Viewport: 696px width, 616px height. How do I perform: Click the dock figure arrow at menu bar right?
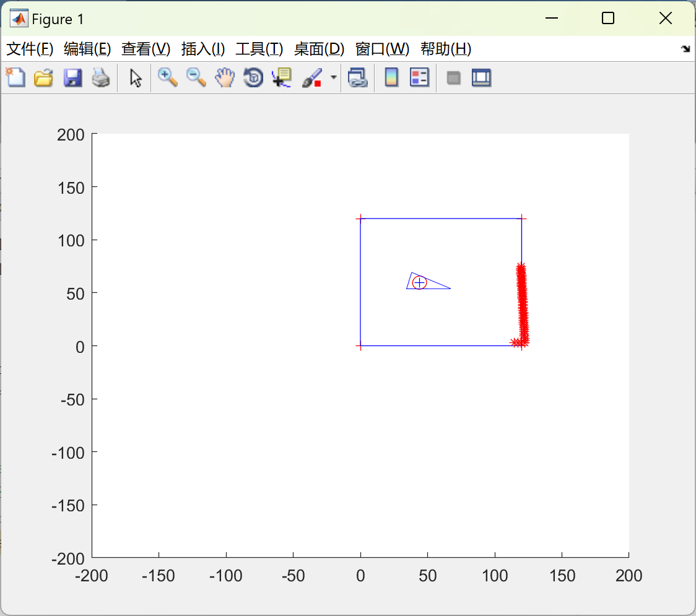point(686,49)
